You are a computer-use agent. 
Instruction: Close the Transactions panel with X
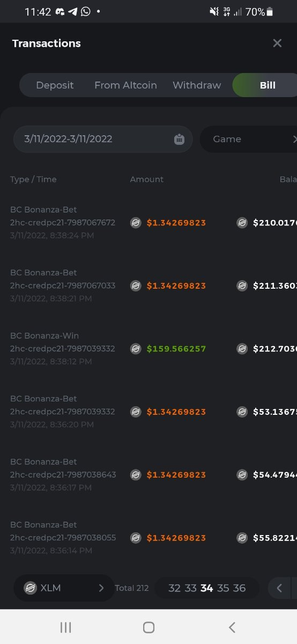[277, 43]
